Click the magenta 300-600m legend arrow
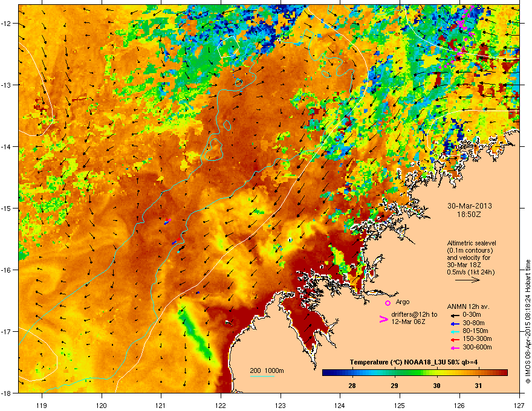 [x=455, y=348]
